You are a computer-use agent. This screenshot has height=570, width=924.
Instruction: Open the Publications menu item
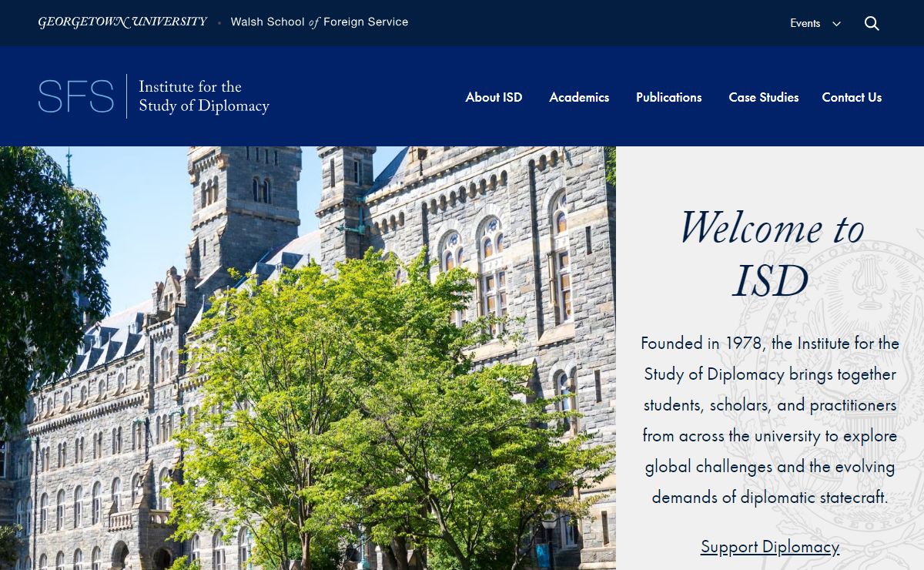(668, 97)
